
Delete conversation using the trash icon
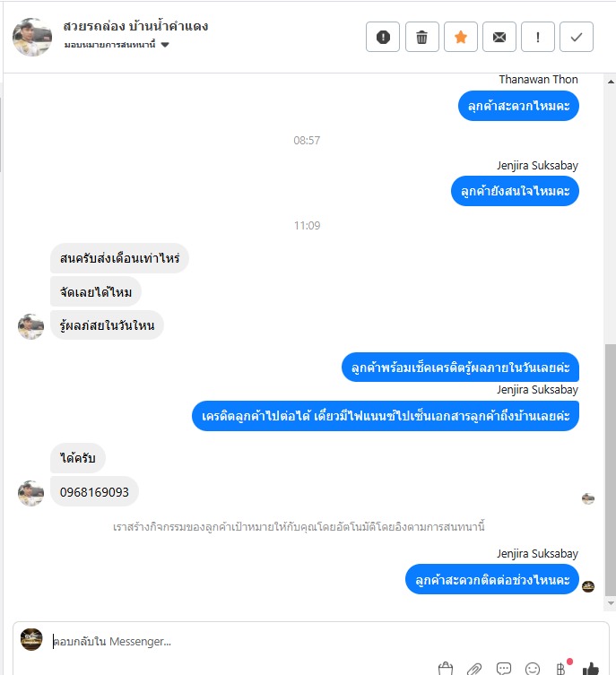[421, 37]
